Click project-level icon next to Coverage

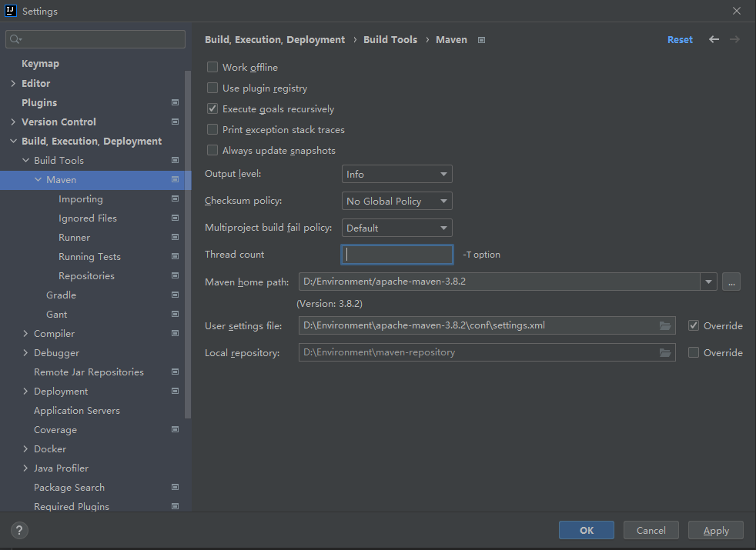[x=175, y=430]
